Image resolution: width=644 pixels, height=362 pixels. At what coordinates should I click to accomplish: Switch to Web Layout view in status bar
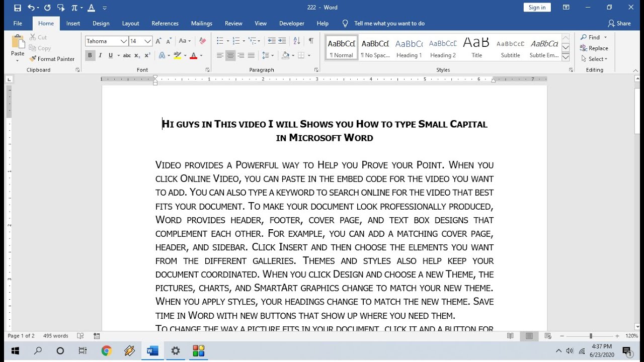(548, 336)
